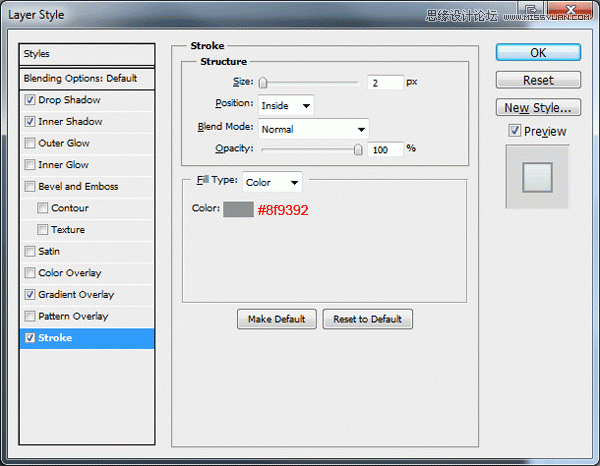Enable the Color Overlay checkbox
Viewport: 600px width, 466px height.
tap(30, 273)
